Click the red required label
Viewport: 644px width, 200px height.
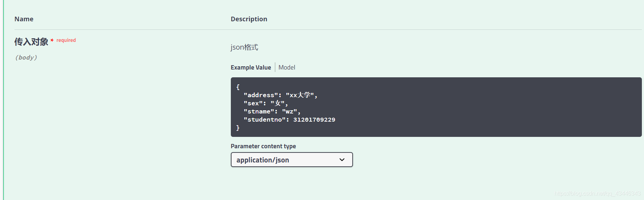[x=66, y=40]
